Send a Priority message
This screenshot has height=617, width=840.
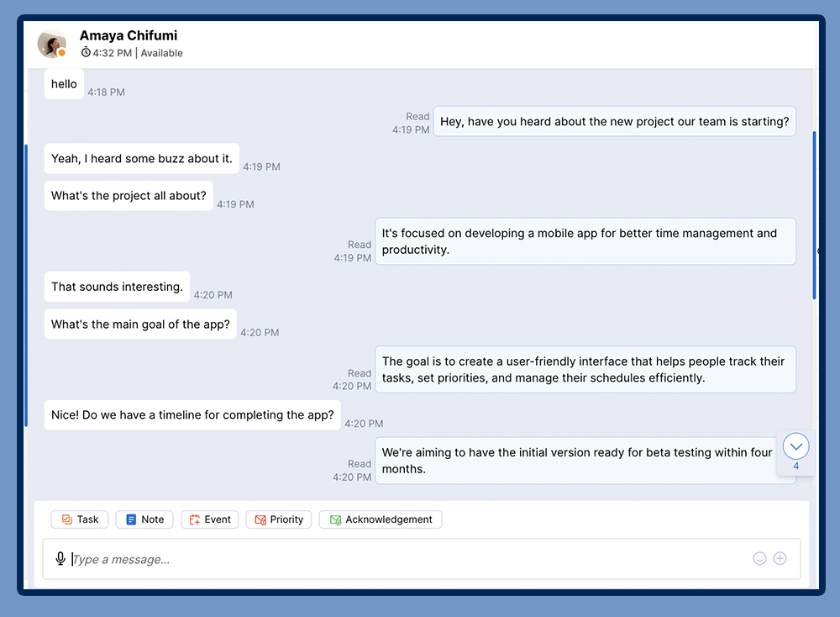tap(279, 519)
